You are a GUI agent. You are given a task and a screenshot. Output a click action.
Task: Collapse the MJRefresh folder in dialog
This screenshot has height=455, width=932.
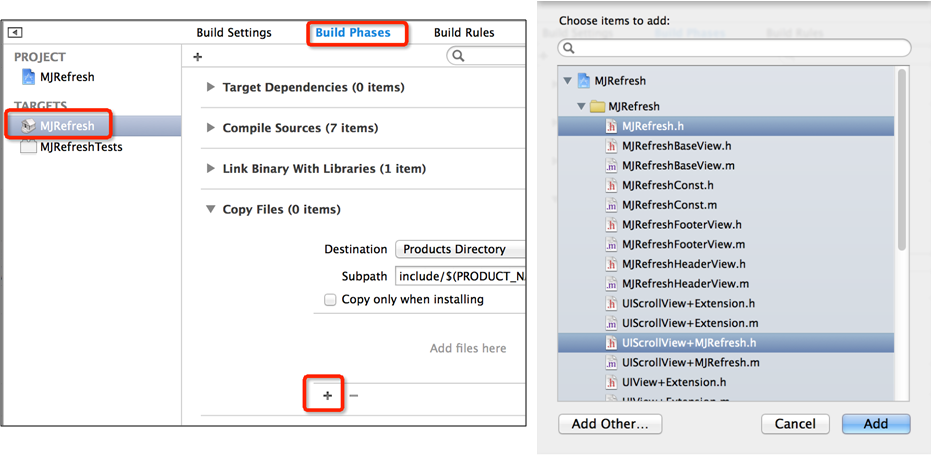click(x=581, y=106)
